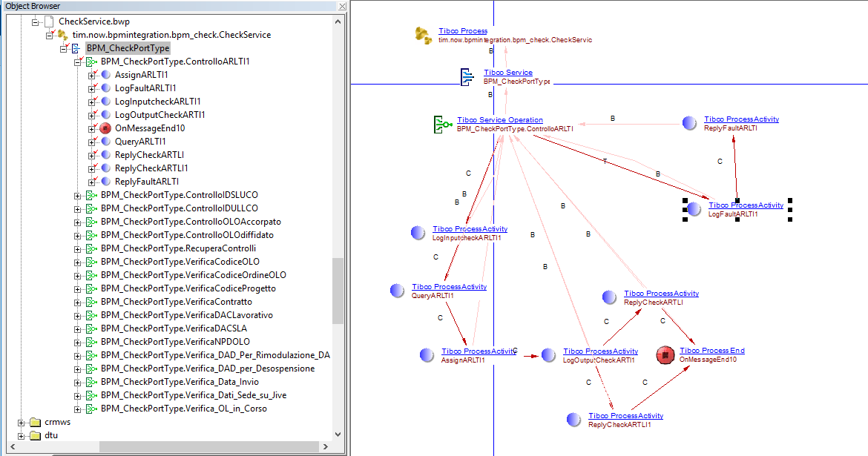Click the Tibco Service icon in the diagram
This screenshot has width=868, height=456.
[467, 76]
